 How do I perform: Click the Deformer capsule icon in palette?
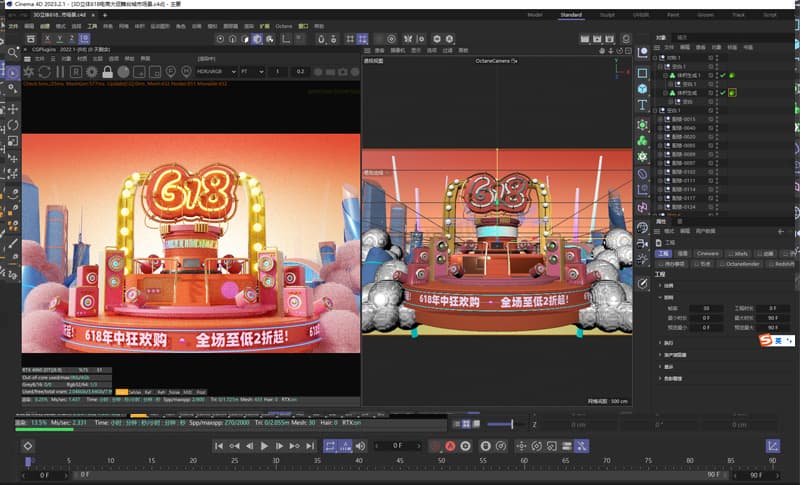pos(642,174)
